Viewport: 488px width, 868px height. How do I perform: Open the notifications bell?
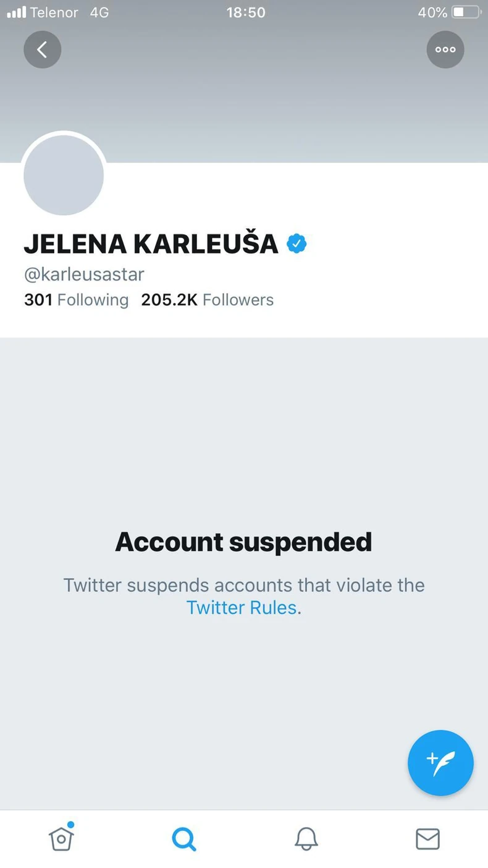click(x=306, y=839)
